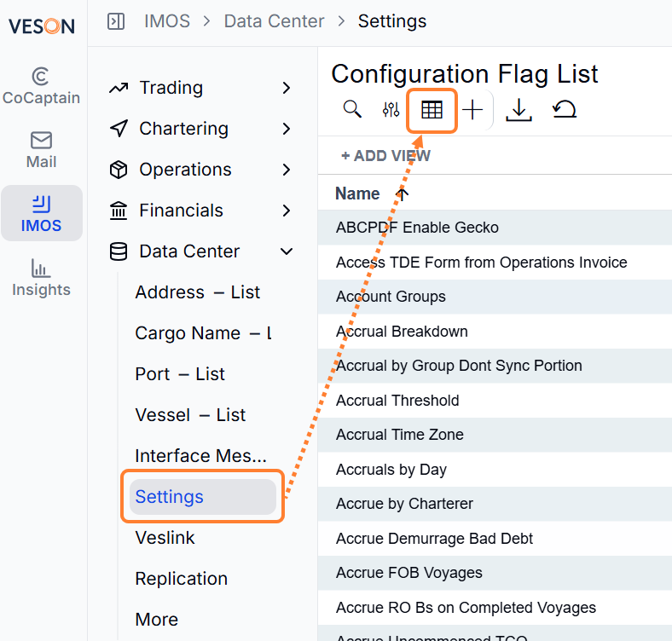672x641 pixels.
Task: Click the + ADD VIEW button
Action: pos(385,155)
